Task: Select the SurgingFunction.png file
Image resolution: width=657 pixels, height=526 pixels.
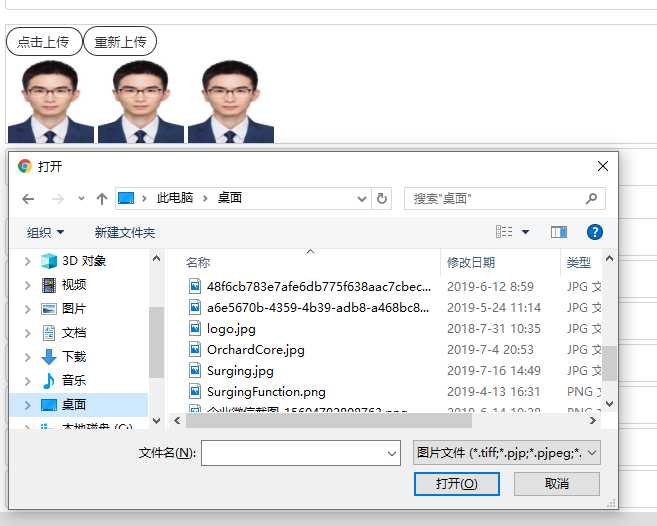Action: click(266, 391)
